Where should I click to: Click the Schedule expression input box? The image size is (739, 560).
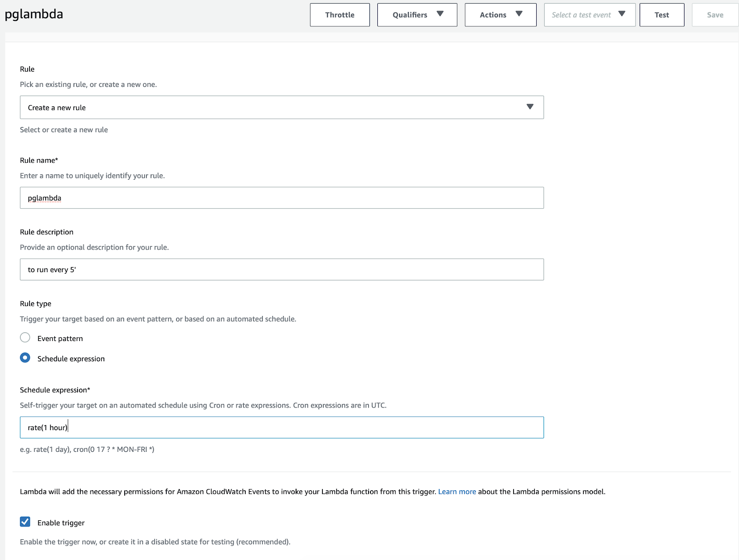(281, 427)
